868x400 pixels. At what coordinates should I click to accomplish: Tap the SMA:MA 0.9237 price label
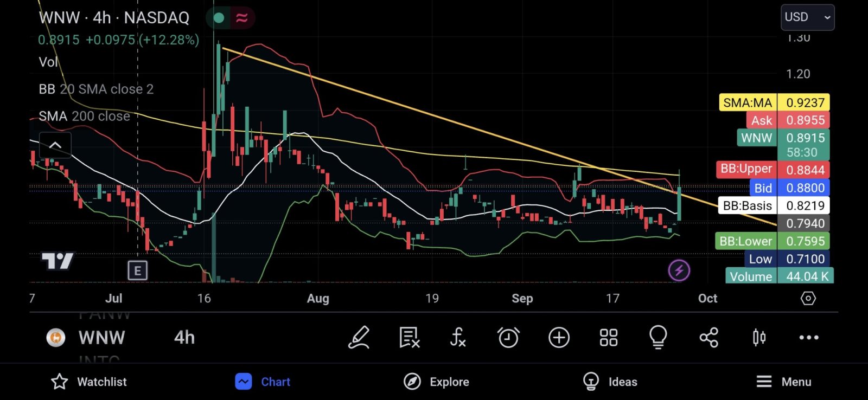pyautogui.click(x=774, y=102)
